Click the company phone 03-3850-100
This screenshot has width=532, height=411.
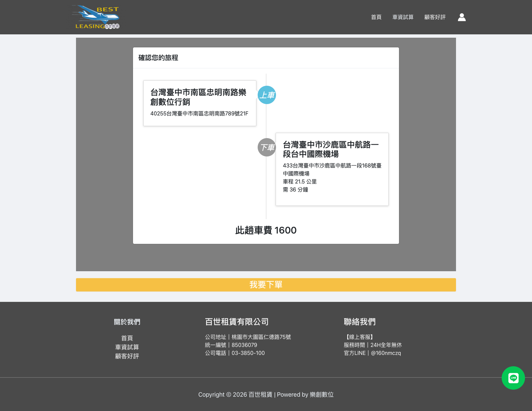248,353
